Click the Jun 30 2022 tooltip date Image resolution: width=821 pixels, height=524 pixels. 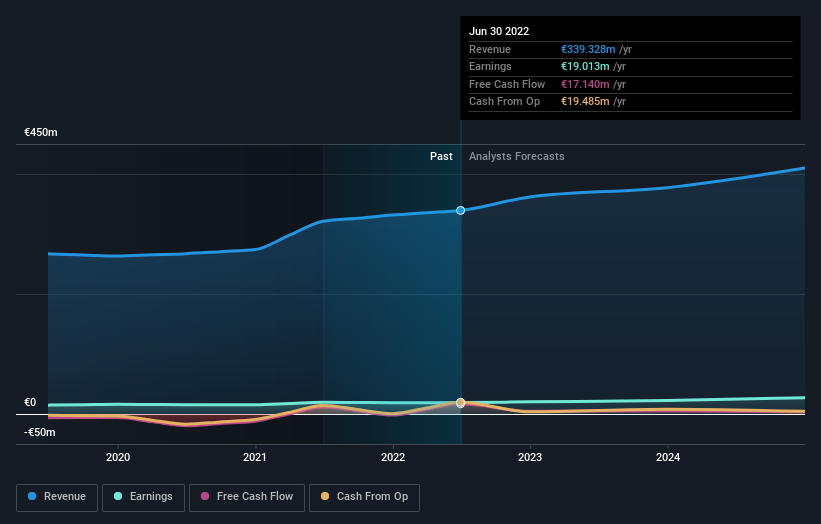[x=499, y=31]
